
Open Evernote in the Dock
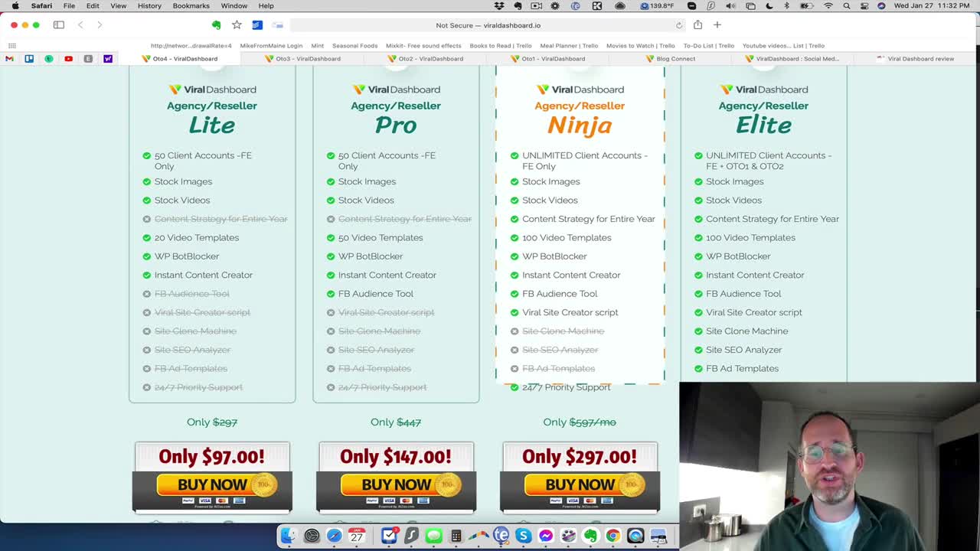click(x=590, y=536)
